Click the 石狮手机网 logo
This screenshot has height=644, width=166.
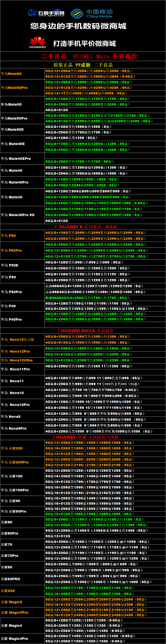[46, 13]
